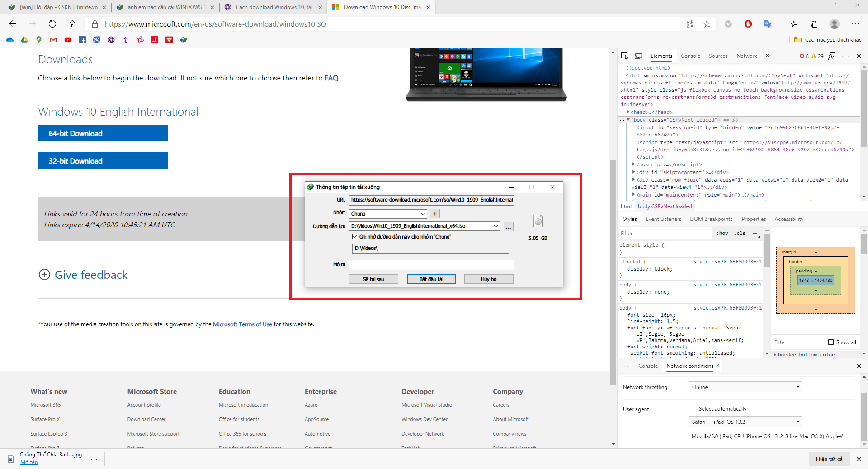868x469 pixels.
Task: Click the plus button next to Nhóm dropdown
Action: coord(434,214)
